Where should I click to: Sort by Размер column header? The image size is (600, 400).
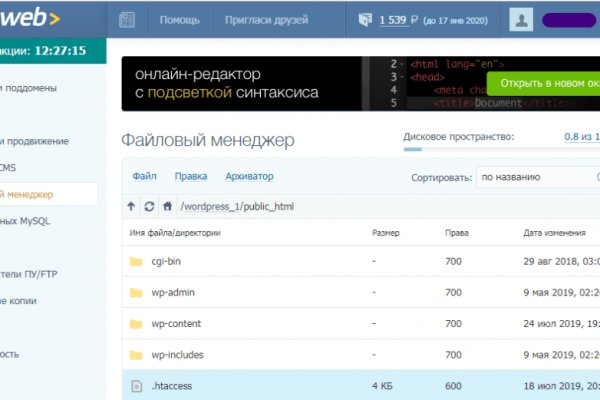[x=385, y=233]
